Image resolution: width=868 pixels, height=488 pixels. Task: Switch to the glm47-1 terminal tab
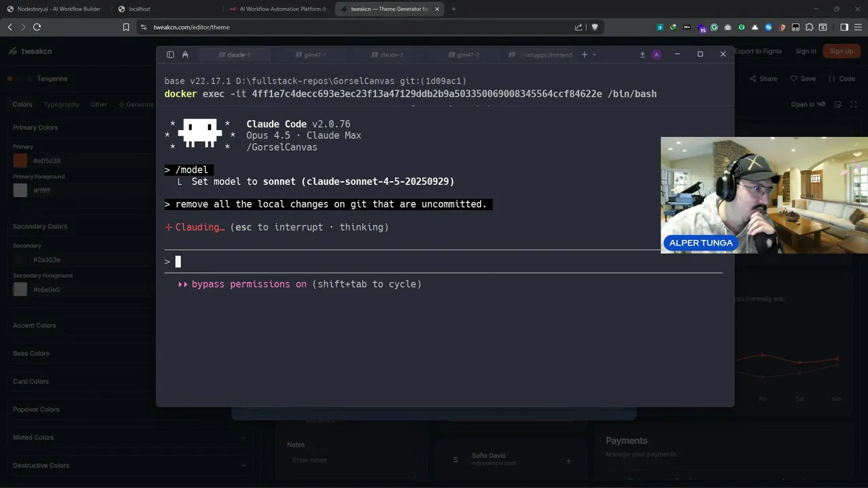(x=311, y=55)
